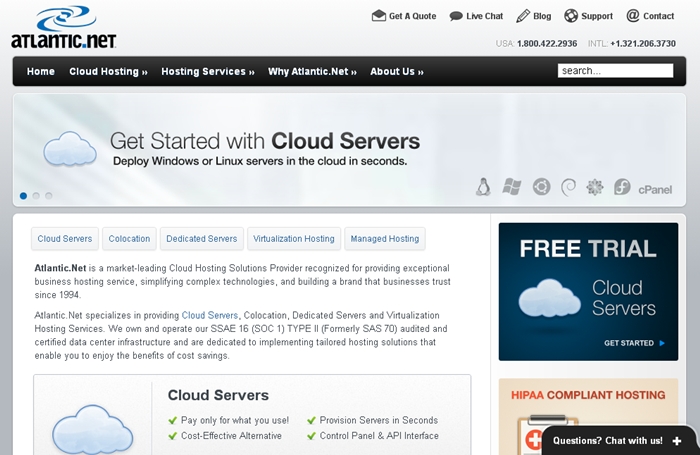The image size is (700, 455).
Task: Expand the Why Atlantic.Net menu
Action: click(312, 71)
